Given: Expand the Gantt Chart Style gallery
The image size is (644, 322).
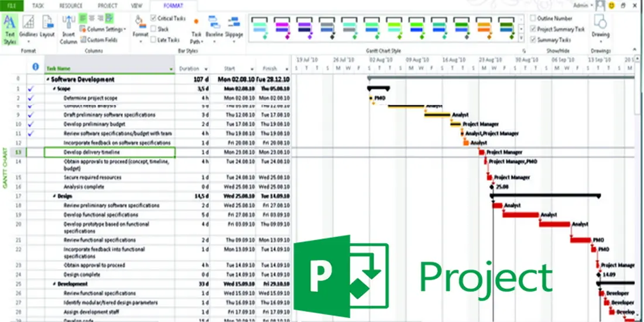Looking at the screenshot, I should tap(521, 39).
